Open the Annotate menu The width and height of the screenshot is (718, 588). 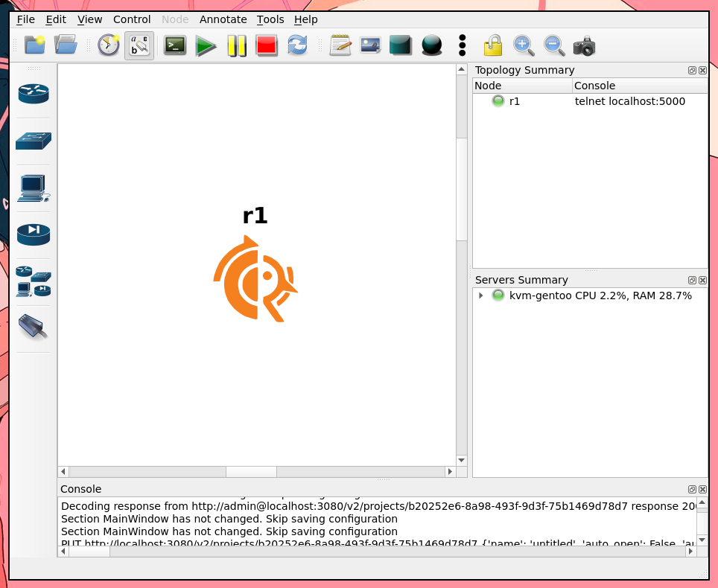click(x=223, y=19)
